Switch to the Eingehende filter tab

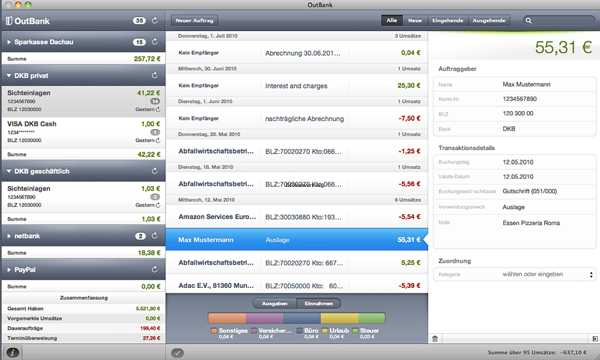pos(448,21)
